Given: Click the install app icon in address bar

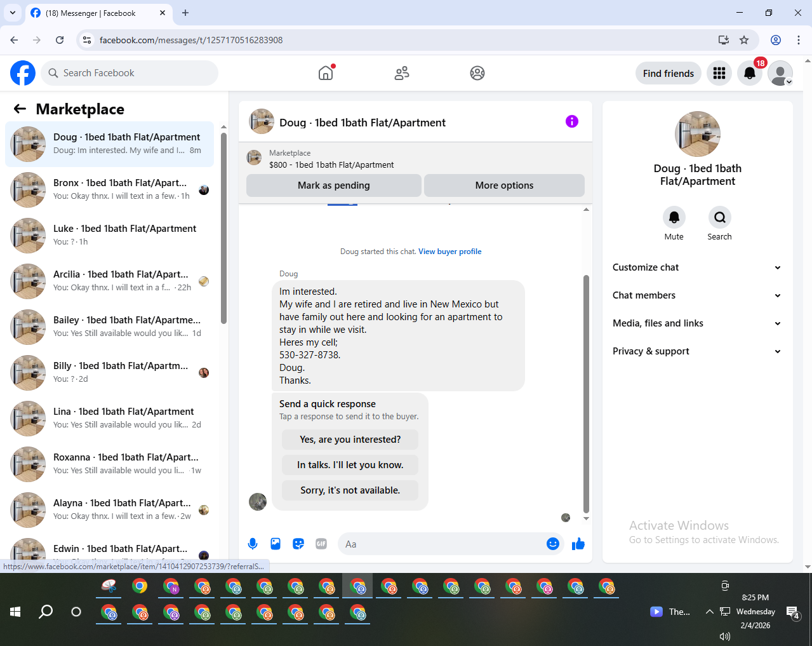Looking at the screenshot, I should (x=724, y=40).
